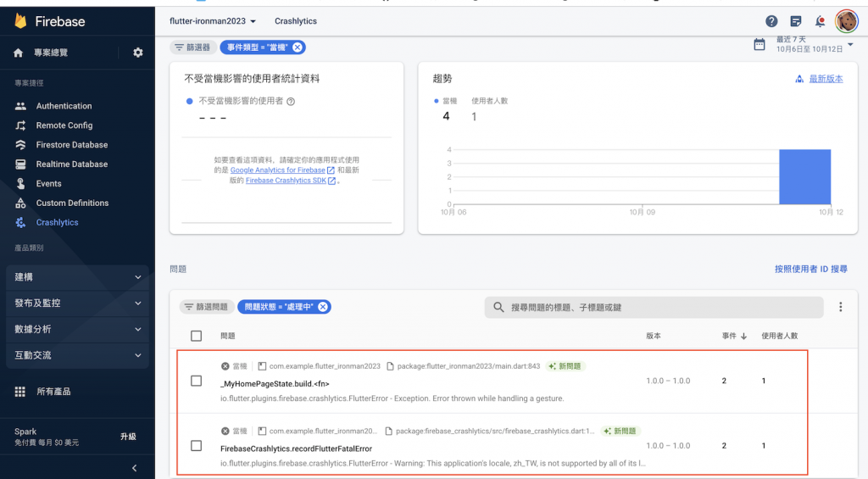868x479 pixels.
Task: Click the 最新版本 link
Action: [826, 79]
